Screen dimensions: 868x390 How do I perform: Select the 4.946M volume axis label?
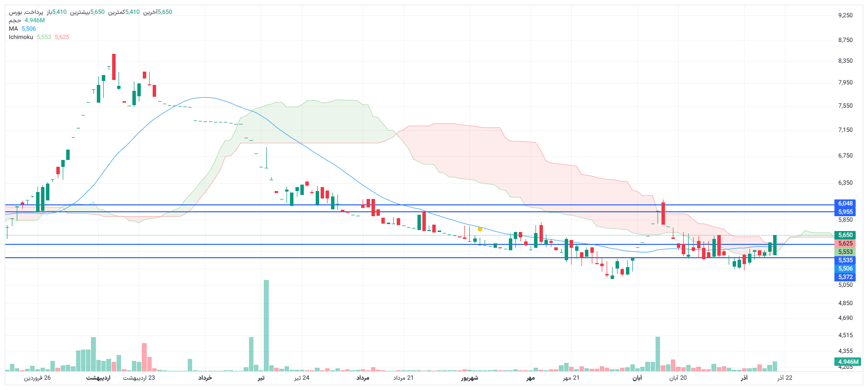pos(848,362)
